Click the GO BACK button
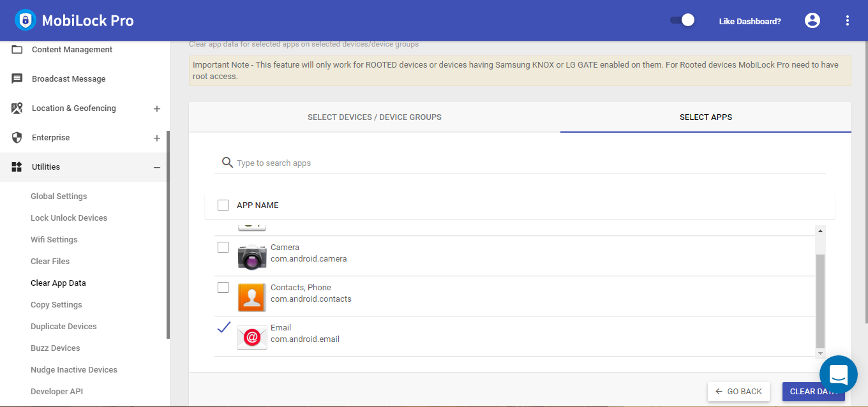Screen dimensions: 868x407 pos(738,392)
